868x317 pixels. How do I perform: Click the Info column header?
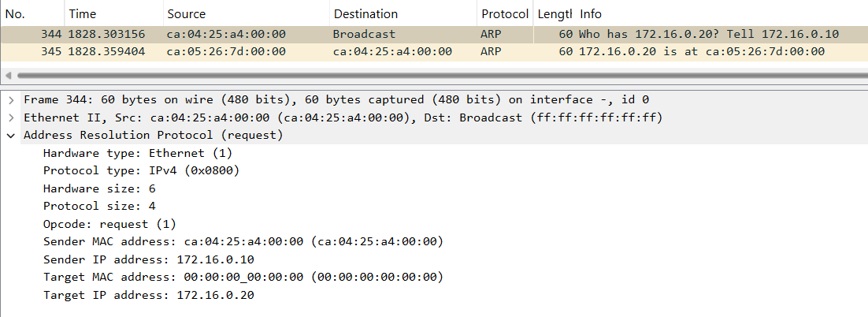721,14
